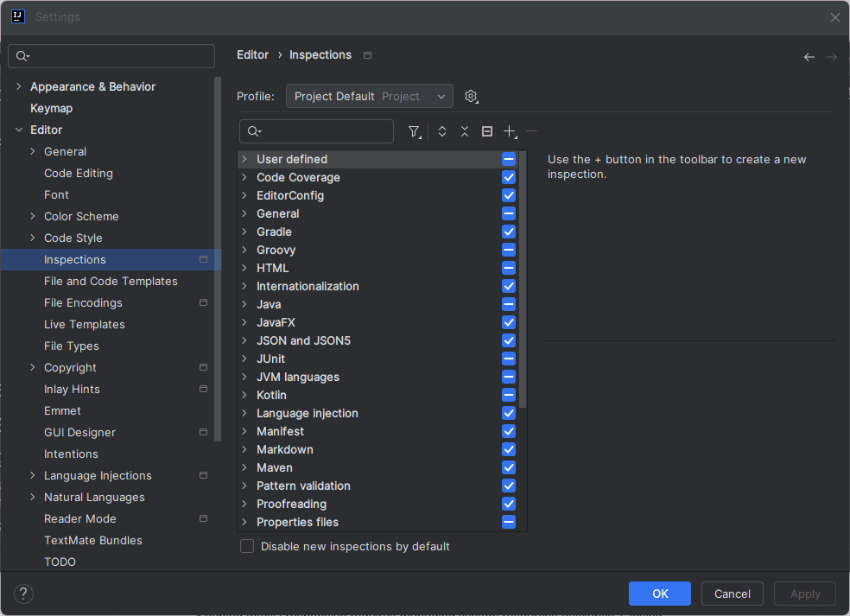Click the project icon beside Reader Mode

(x=203, y=518)
